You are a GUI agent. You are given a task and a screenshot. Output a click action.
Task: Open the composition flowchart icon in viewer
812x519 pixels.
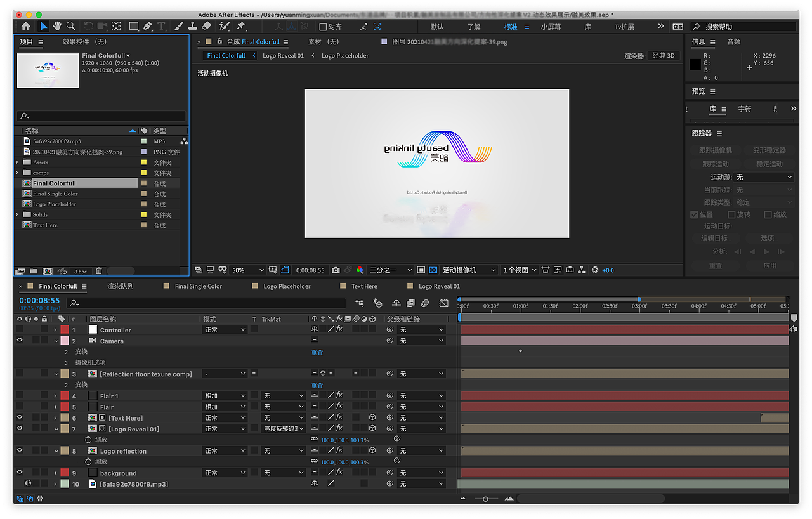[x=582, y=270]
